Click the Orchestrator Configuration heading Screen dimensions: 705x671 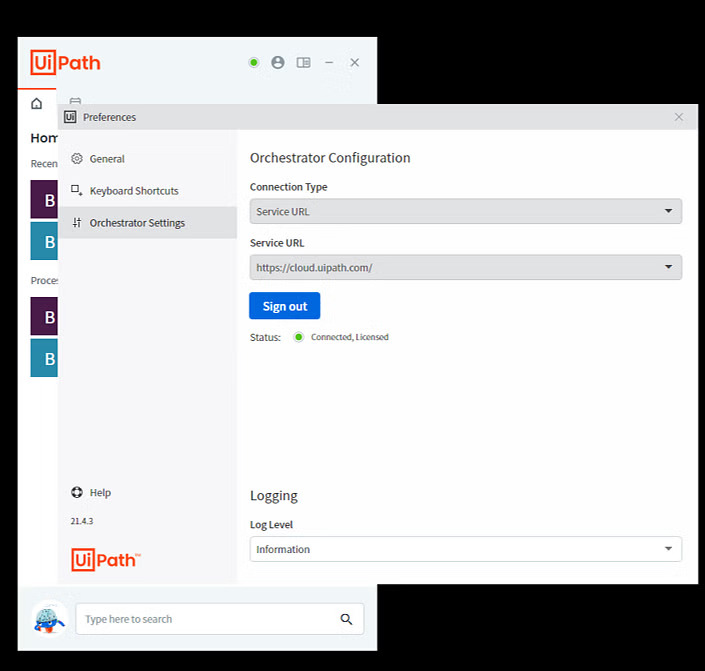click(330, 158)
